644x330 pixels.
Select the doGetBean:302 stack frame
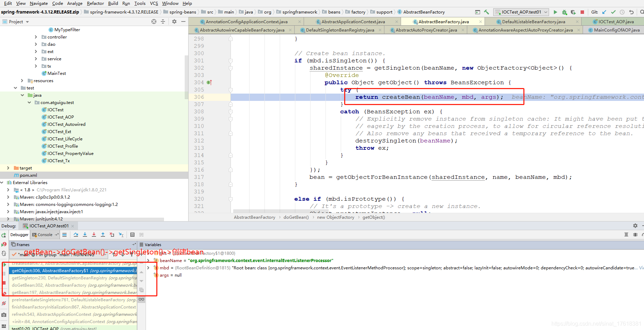(73, 285)
